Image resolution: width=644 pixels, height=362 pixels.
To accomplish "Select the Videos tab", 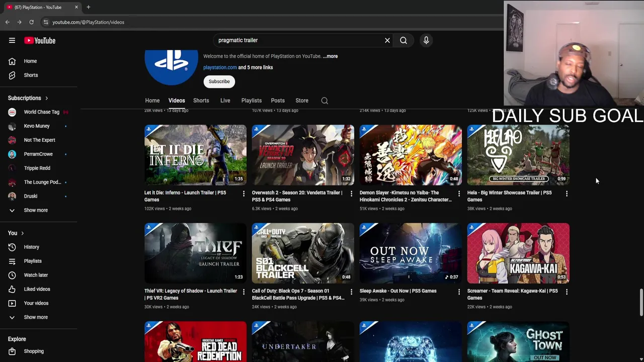I will 177,101.
